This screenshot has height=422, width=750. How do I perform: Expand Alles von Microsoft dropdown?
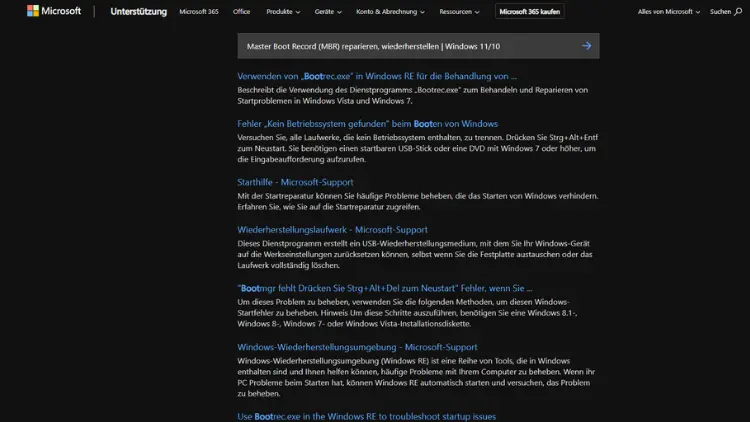point(669,11)
